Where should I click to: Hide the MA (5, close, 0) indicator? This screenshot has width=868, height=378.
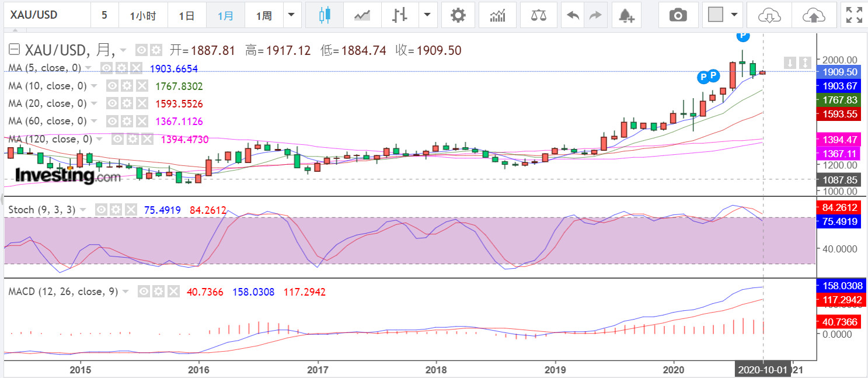[x=106, y=68]
